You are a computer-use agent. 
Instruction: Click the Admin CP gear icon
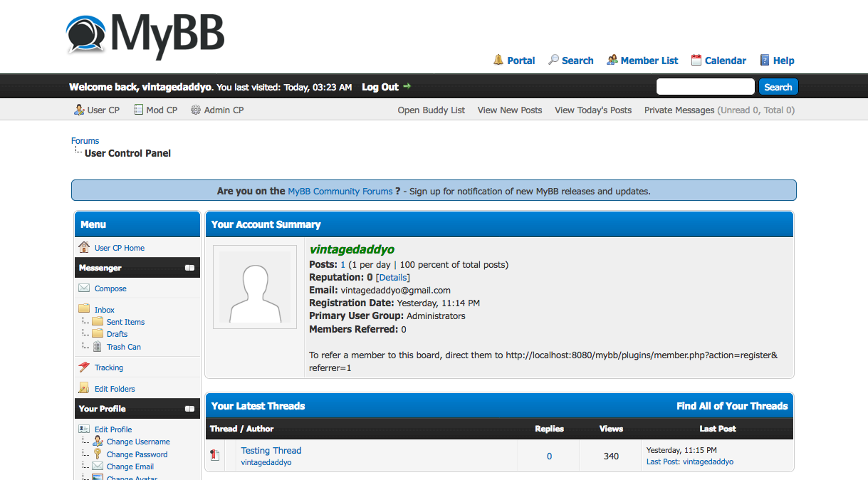196,110
